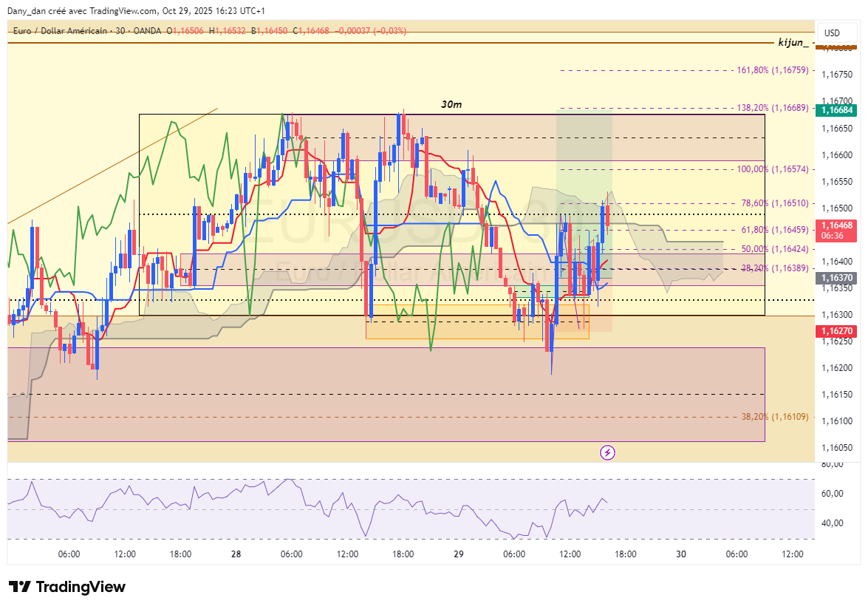This screenshot has width=868, height=609.
Task: Click the 30m rectangle label
Action: coord(451,105)
